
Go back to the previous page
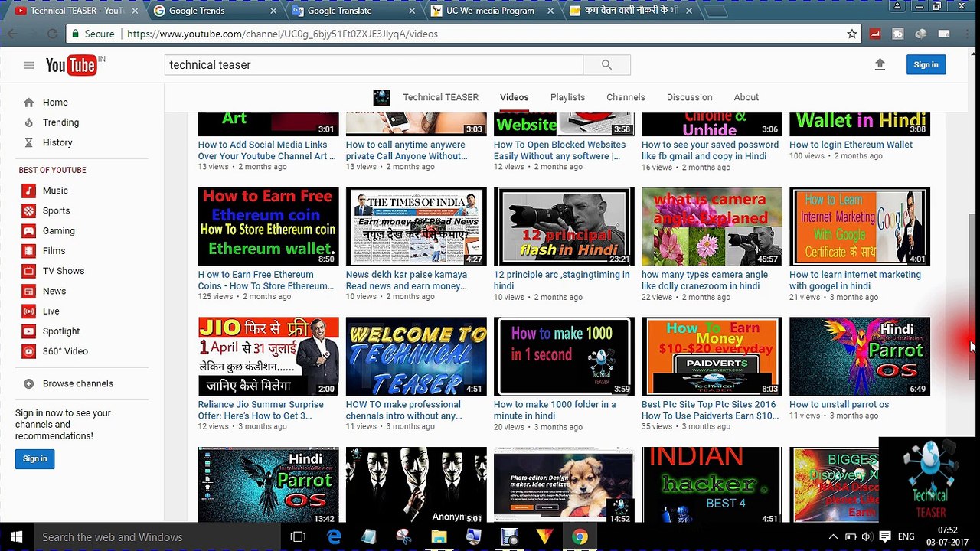(x=12, y=34)
